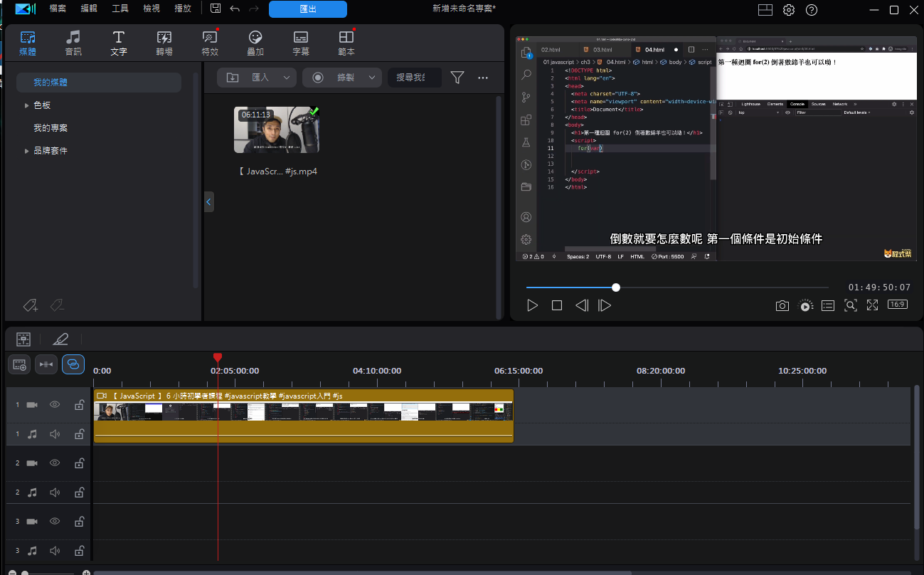Image resolution: width=924 pixels, height=575 pixels.
Task: Toggle the lock on video track 2
Action: coord(80,463)
